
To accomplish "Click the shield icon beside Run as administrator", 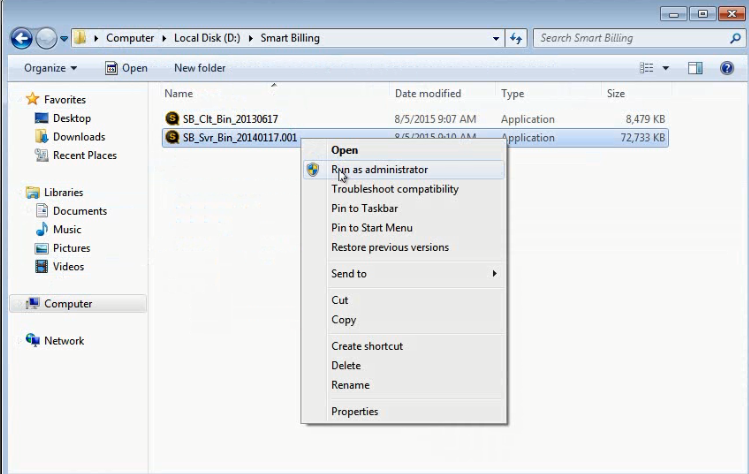I will pyautogui.click(x=313, y=170).
